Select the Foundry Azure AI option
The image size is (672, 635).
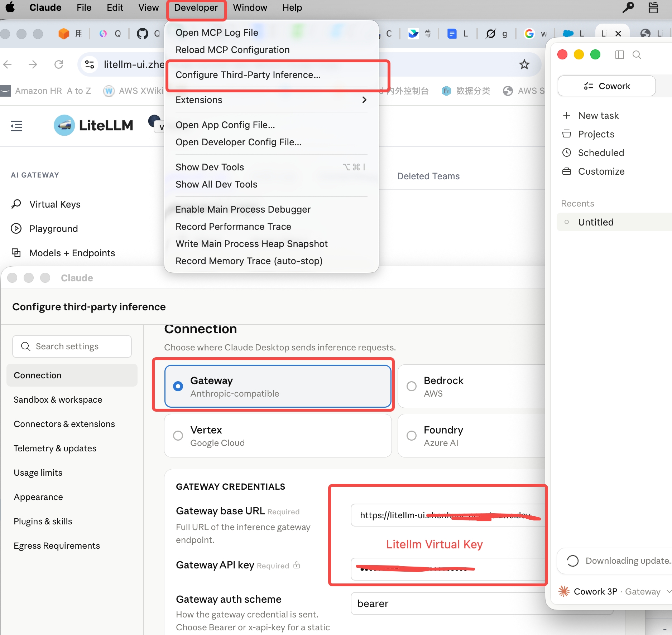[472, 436]
